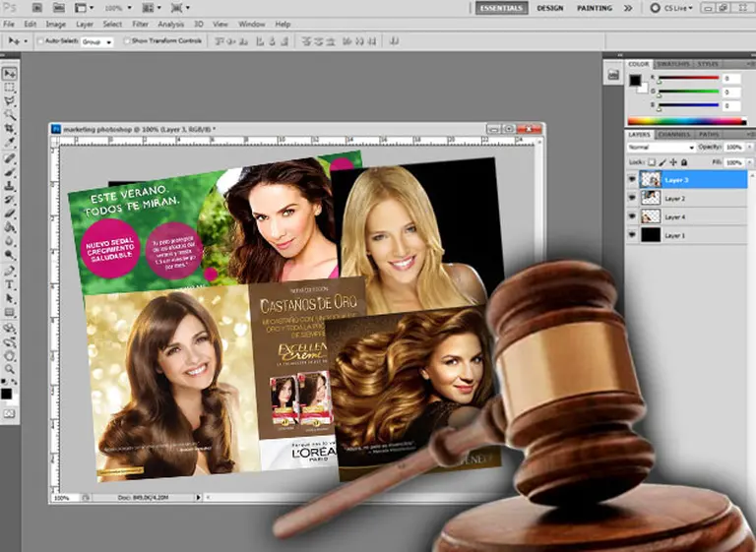Launch Bridge from the application bar

pyautogui.click(x=37, y=8)
